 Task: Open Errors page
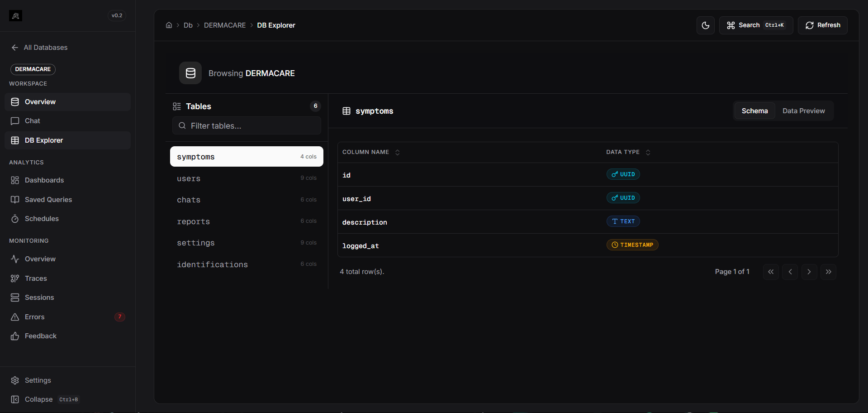click(68, 317)
